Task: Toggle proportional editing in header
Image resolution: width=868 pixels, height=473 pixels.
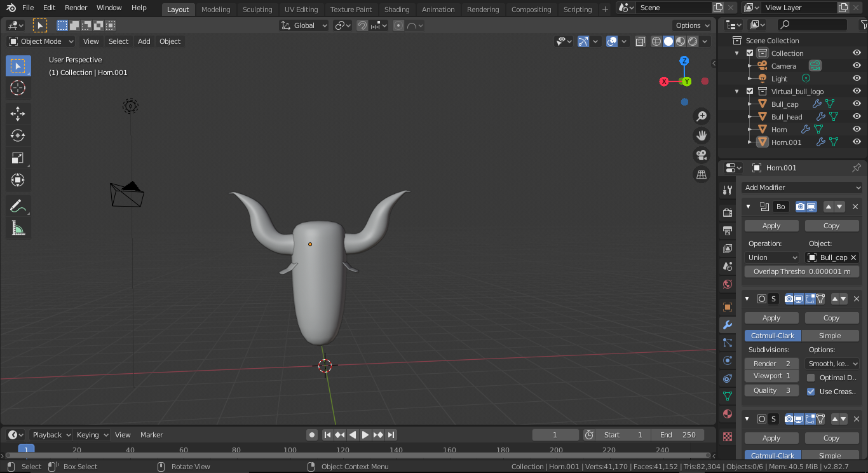Action: [x=398, y=25]
